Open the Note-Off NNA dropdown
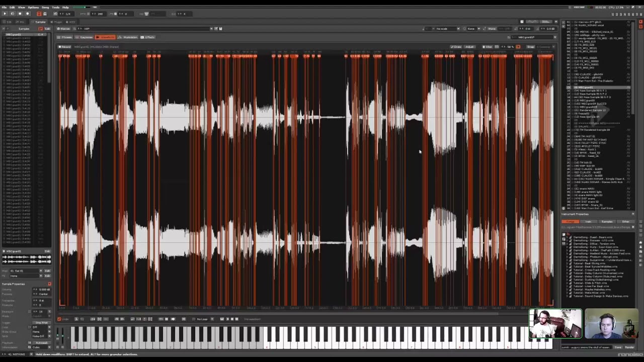The image size is (644, 362). [x=41, y=335]
